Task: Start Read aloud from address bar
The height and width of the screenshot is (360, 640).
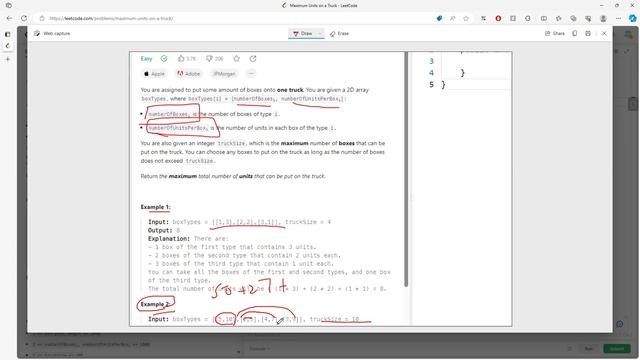Action: coord(453,18)
